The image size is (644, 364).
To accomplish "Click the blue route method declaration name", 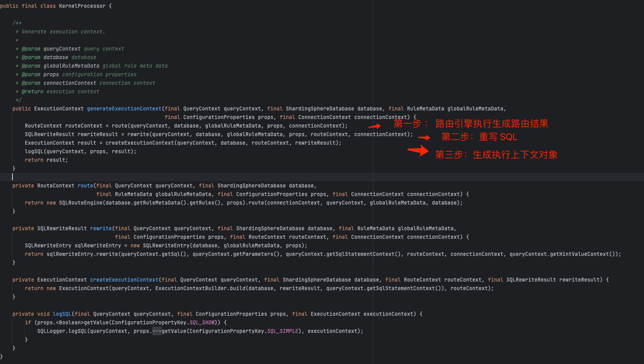I will pyautogui.click(x=85, y=186).
